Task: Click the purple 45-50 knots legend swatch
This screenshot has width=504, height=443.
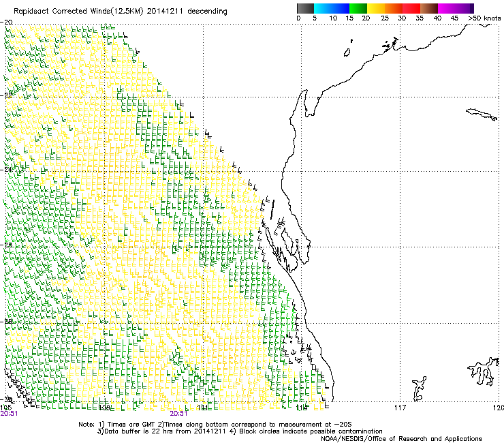Action: [x=464, y=8]
